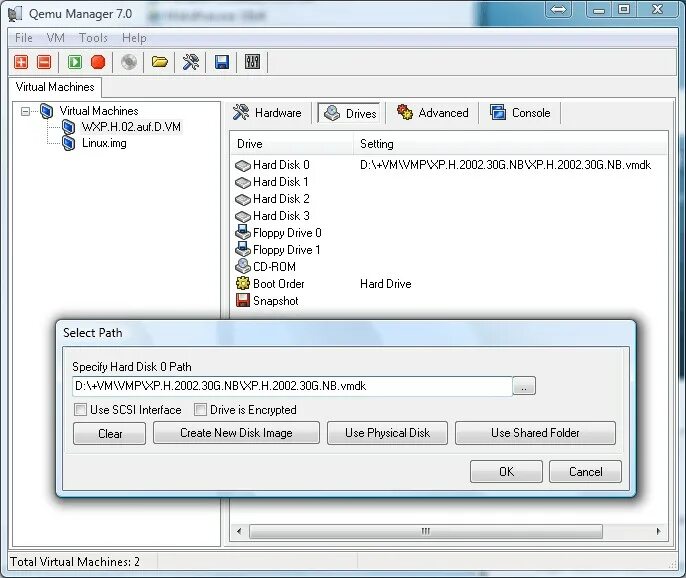Viewport: 686px width, 578px height.
Task: Open the VM menu
Action: [x=56, y=38]
